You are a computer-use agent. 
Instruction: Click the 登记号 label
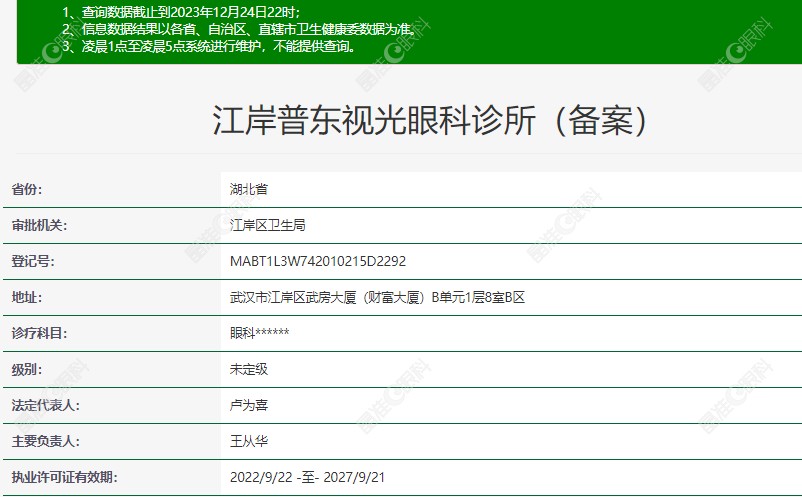[33, 261]
